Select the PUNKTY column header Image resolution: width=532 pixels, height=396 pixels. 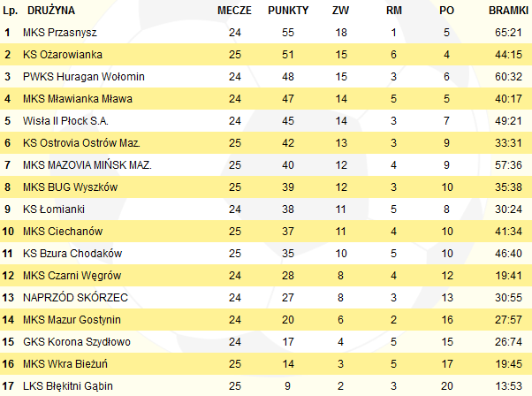(x=288, y=11)
